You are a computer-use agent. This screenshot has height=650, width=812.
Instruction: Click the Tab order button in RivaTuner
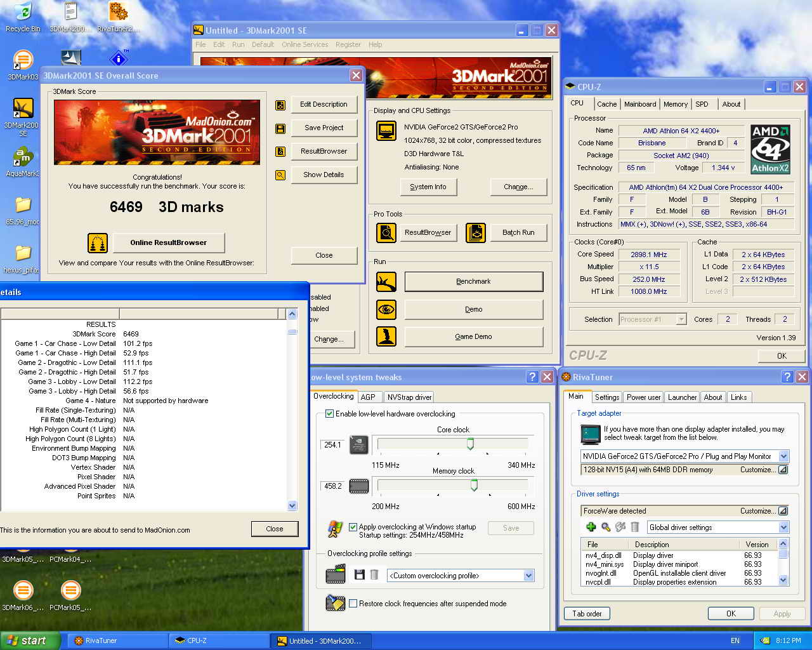(587, 614)
